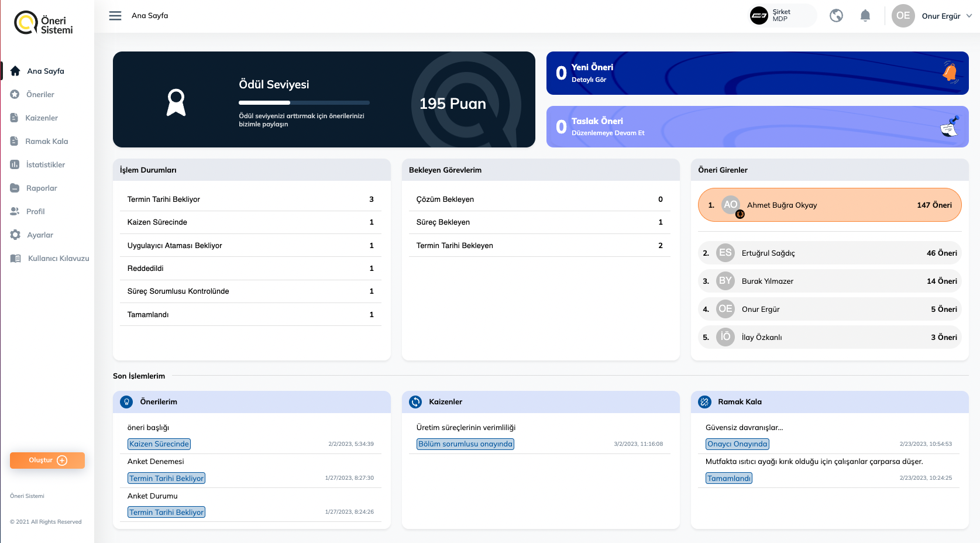Viewport: 980px width, 543px height.
Task: Click the Bölüm sorumlusu onayında status tag
Action: pos(465,444)
